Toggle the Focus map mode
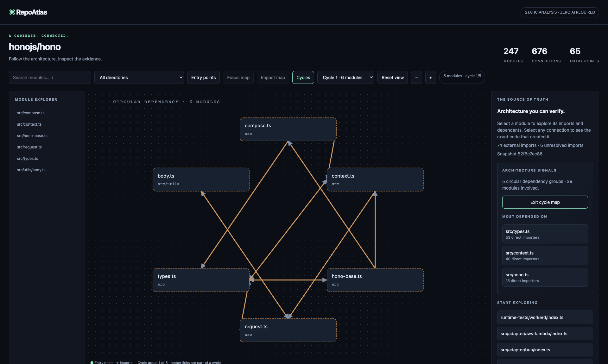Viewport: 608px width, 364px height. pyautogui.click(x=238, y=78)
